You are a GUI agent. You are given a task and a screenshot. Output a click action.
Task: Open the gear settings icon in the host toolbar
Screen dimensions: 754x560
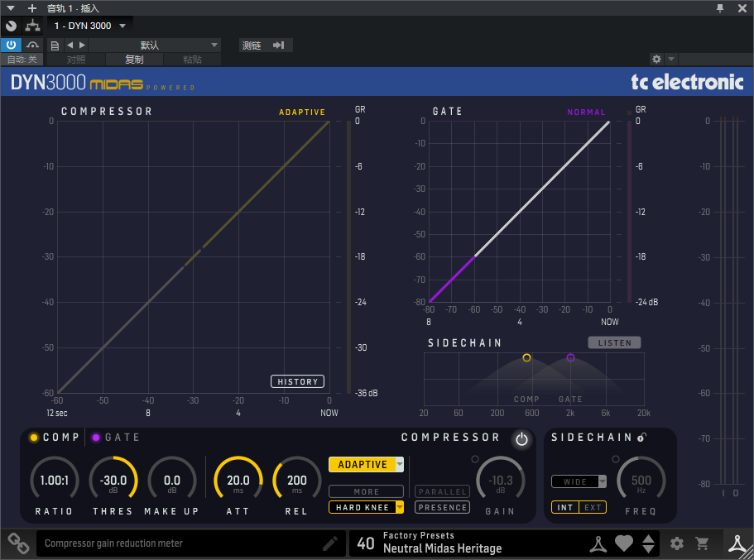656,59
